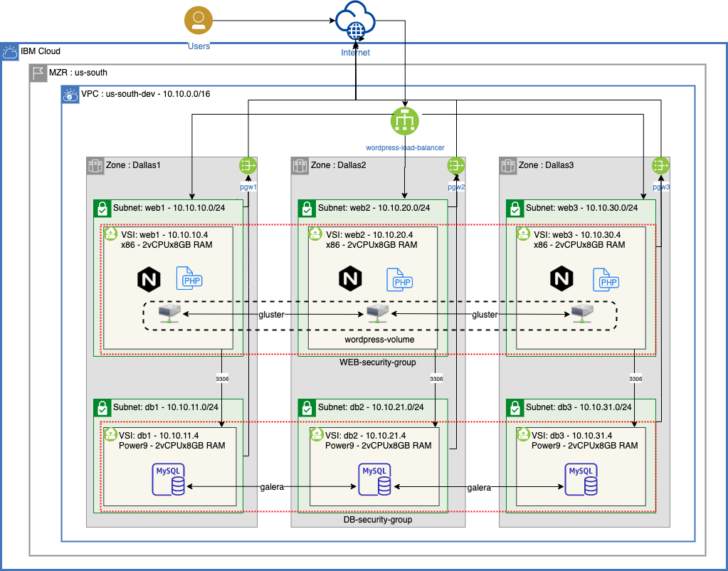The height and width of the screenshot is (571, 728).
Task: Click the Subnet web3 lock icon
Action: pos(515,209)
